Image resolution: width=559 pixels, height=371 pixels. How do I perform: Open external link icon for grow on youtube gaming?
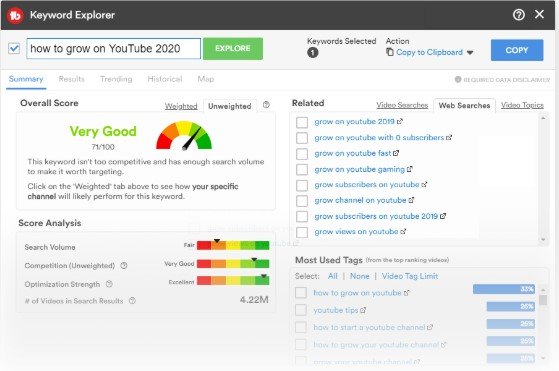coord(410,169)
